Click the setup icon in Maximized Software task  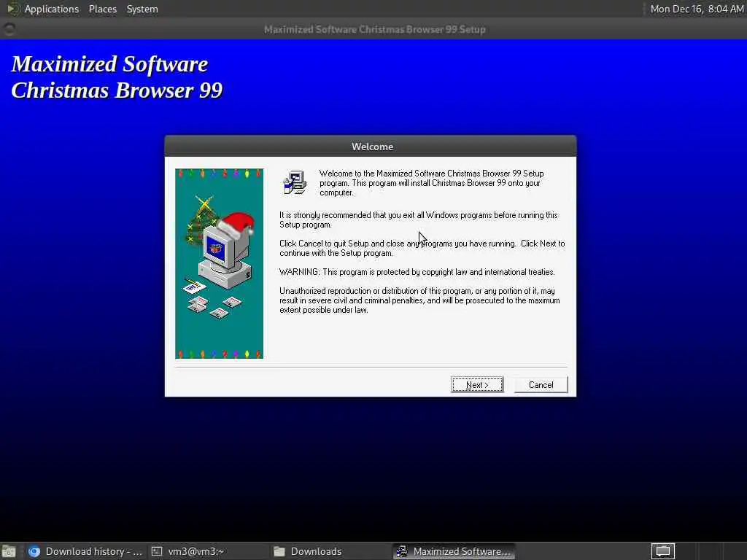coord(402,551)
